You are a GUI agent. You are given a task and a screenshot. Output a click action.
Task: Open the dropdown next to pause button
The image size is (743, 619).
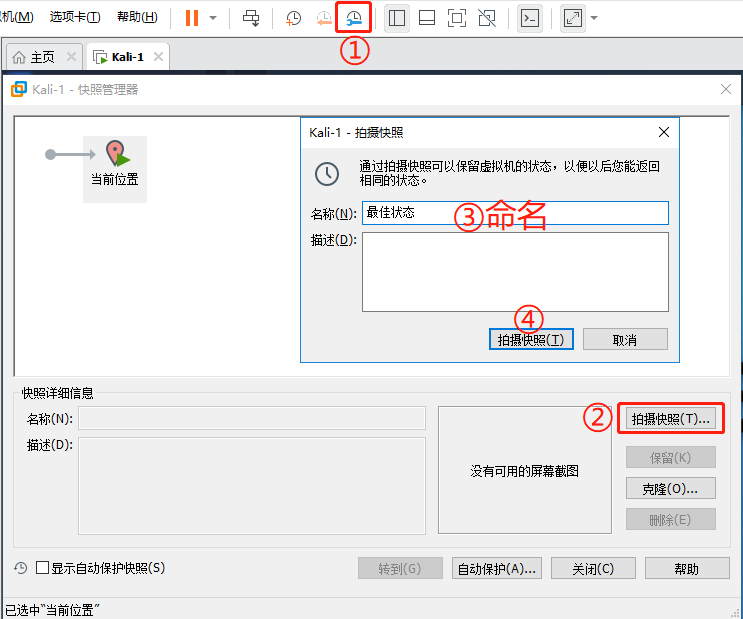213,18
